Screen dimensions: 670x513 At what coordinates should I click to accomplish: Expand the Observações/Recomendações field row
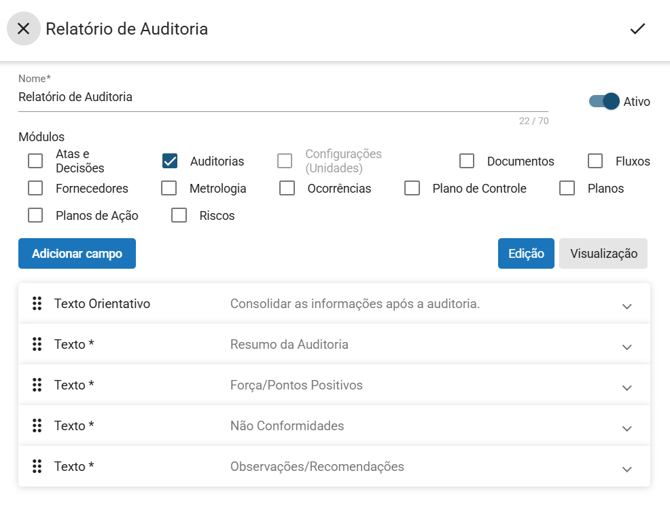[627, 469]
